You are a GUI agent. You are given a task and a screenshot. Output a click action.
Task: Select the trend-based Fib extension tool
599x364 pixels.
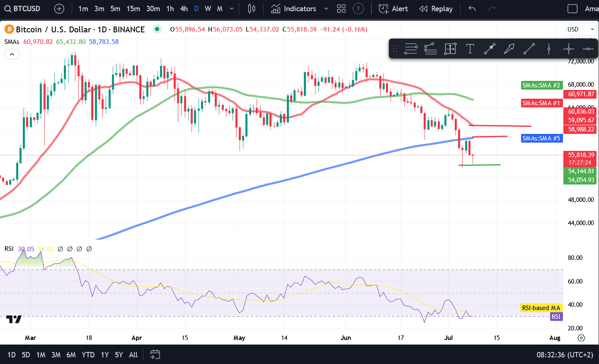click(431, 49)
